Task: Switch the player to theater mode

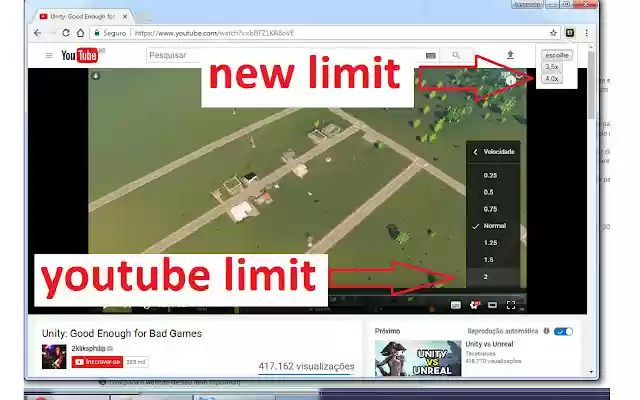Action: 493,305
